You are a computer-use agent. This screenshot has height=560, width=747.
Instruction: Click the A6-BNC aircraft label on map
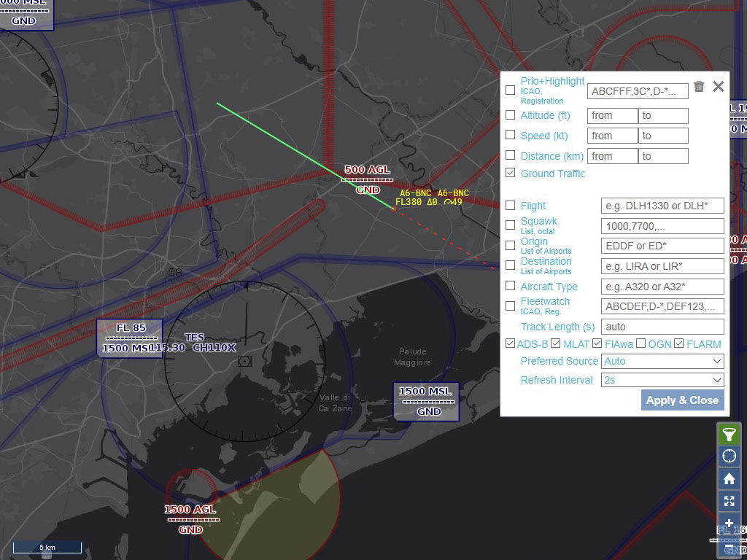pos(433,197)
